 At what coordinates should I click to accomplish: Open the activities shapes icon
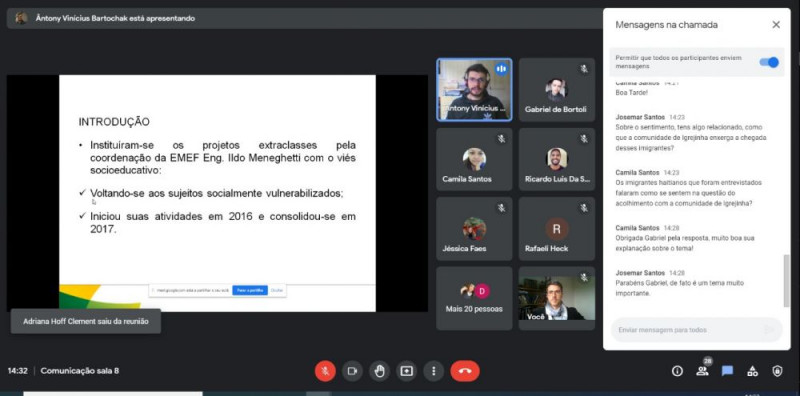point(753,372)
